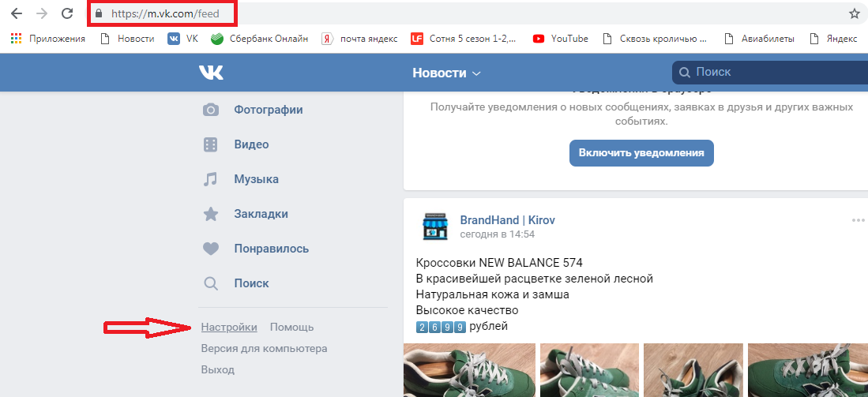This screenshot has width=868, height=397.
Task: Open the Сквозь кроличью bookmark
Action: (656, 39)
